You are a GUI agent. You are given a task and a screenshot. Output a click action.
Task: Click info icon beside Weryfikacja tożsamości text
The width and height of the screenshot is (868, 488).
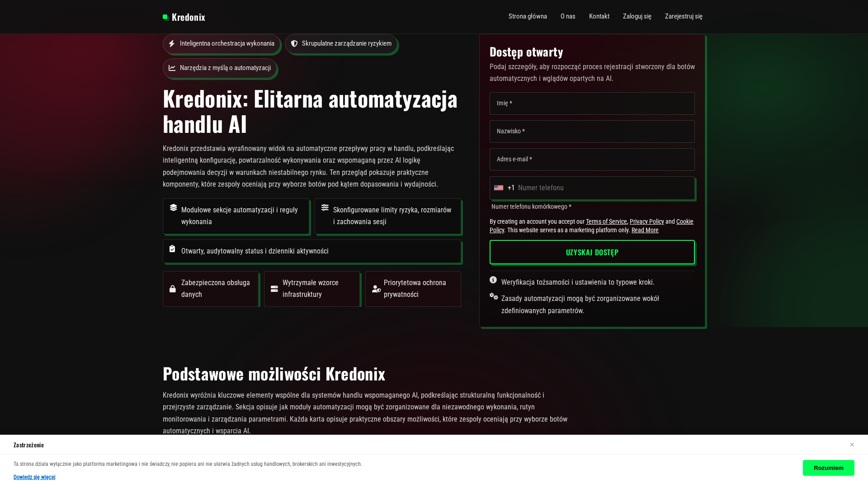493,280
